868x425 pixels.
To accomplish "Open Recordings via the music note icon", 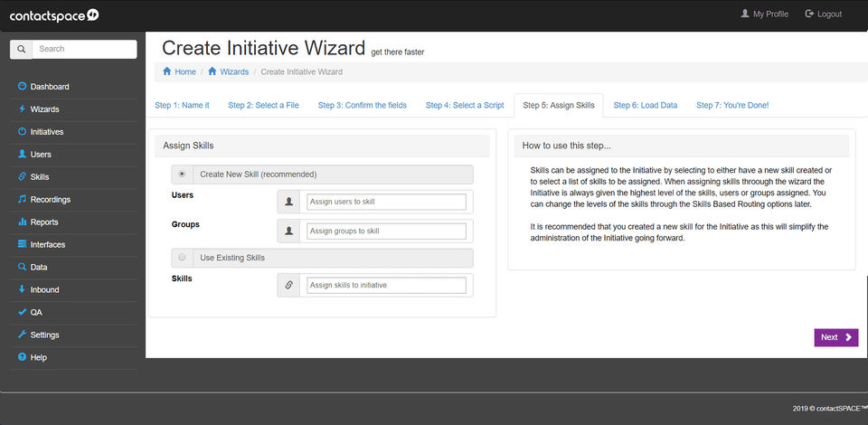I will point(22,200).
